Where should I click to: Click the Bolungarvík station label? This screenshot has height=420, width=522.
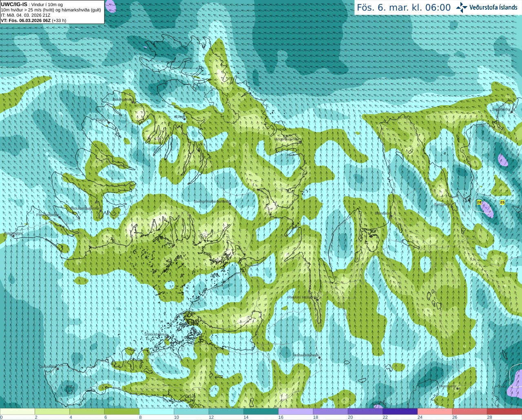122,99
